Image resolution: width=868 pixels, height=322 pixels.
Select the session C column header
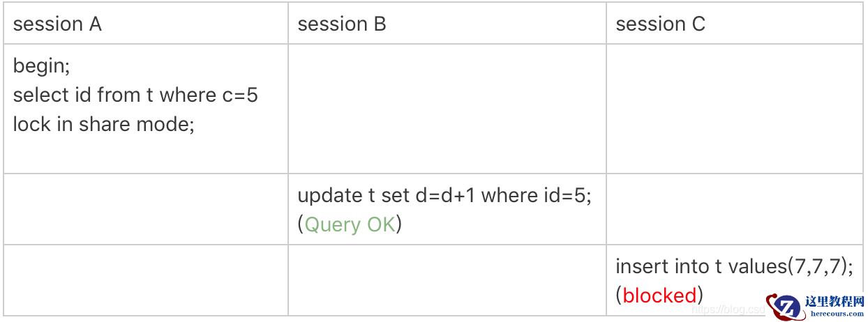click(x=660, y=24)
